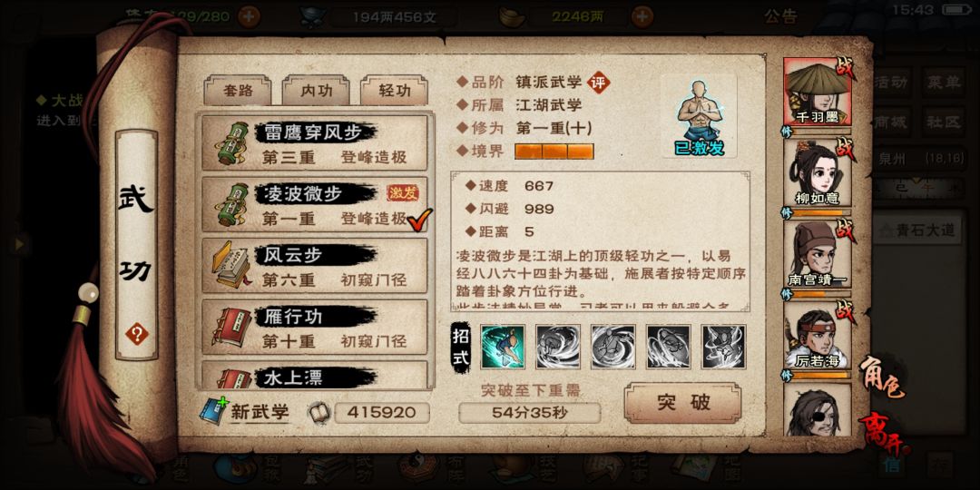
Task: Expand the left side panel arrow
Action: tap(21, 244)
